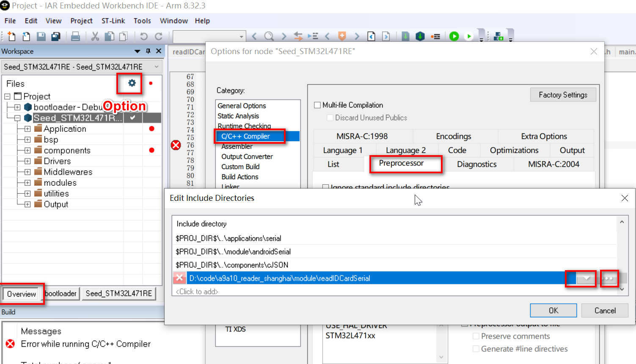Toggle Ignore standard include directories checkbox
The width and height of the screenshot is (636, 364).
pos(325,187)
